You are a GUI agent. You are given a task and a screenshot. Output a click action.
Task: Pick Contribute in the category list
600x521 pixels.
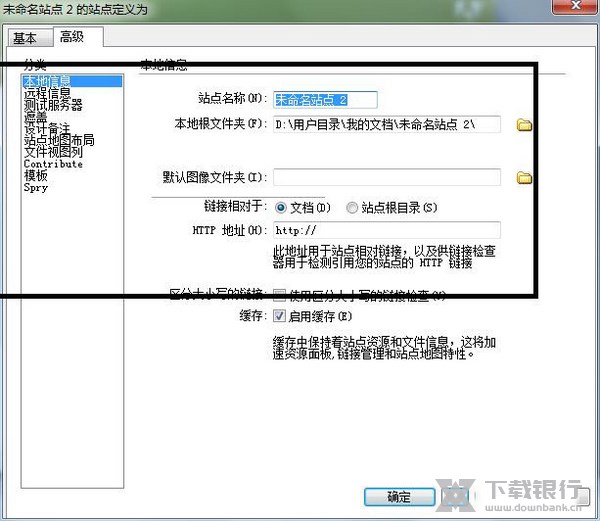[x=52, y=164]
